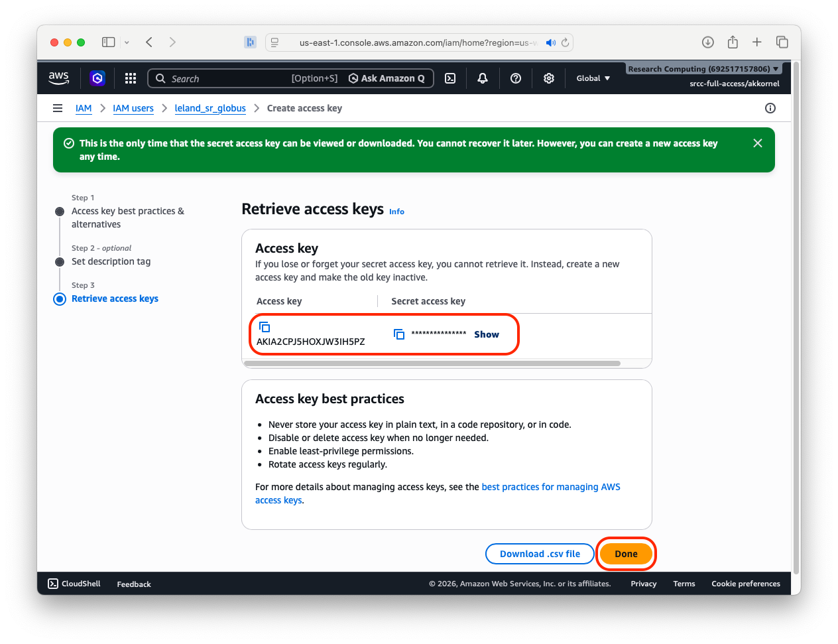
Task: Go to the IAM breadcrumb link
Action: [x=84, y=108]
